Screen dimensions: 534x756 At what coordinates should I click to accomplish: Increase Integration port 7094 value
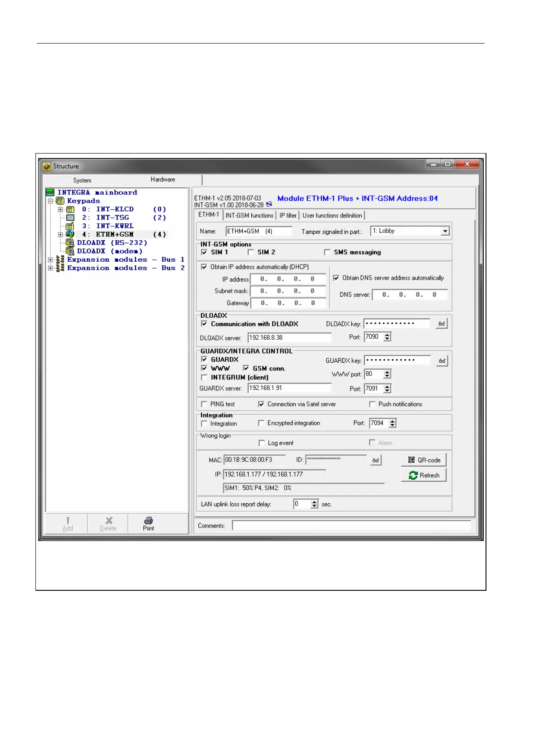pyautogui.click(x=393, y=421)
